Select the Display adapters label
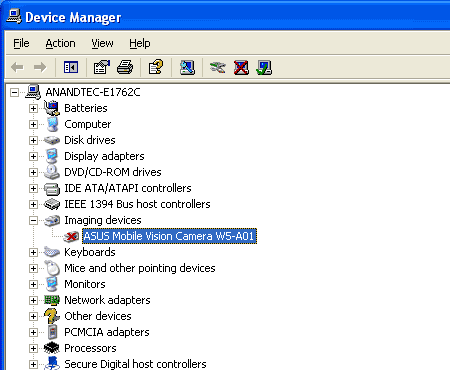This screenshot has width=450, height=370. coord(104,156)
